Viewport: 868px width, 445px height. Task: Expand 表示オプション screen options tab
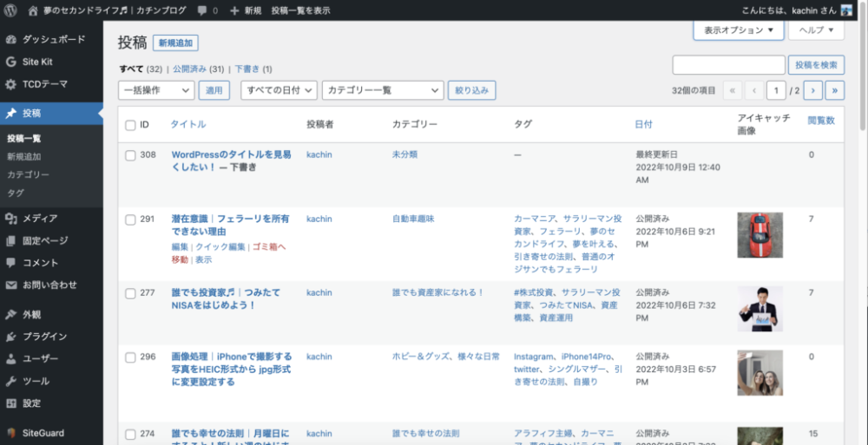point(738,29)
